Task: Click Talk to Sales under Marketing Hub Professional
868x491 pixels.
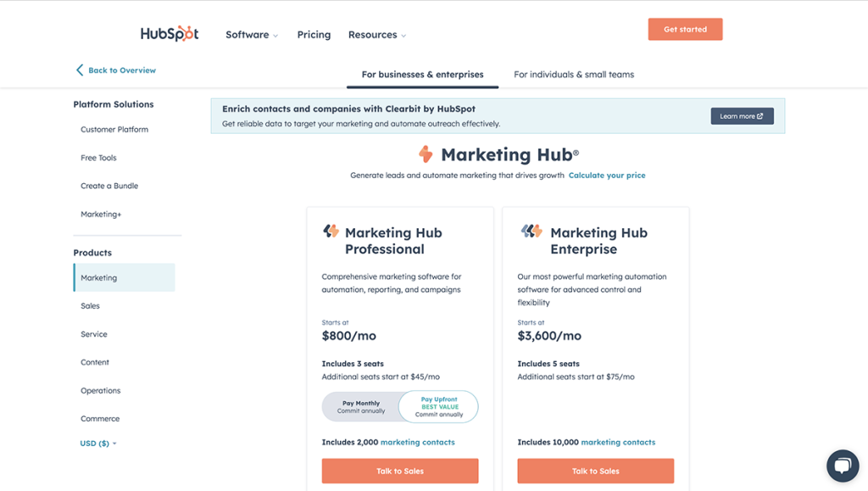Action: (x=399, y=471)
